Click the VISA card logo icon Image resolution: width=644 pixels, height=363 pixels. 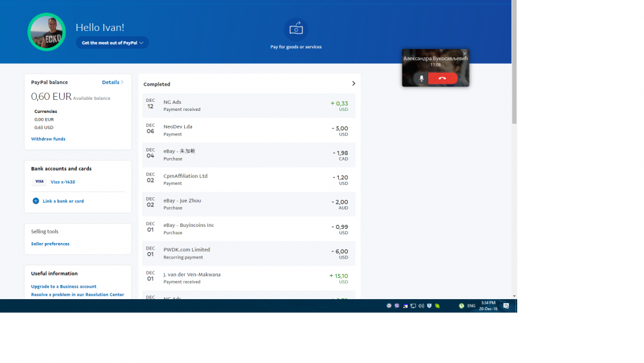pos(39,181)
